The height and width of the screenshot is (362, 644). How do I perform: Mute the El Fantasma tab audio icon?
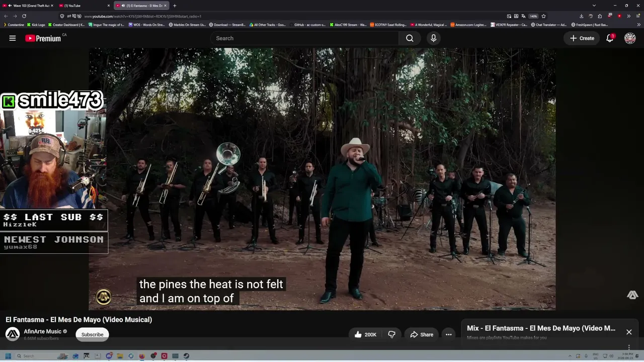(x=123, y=6)
